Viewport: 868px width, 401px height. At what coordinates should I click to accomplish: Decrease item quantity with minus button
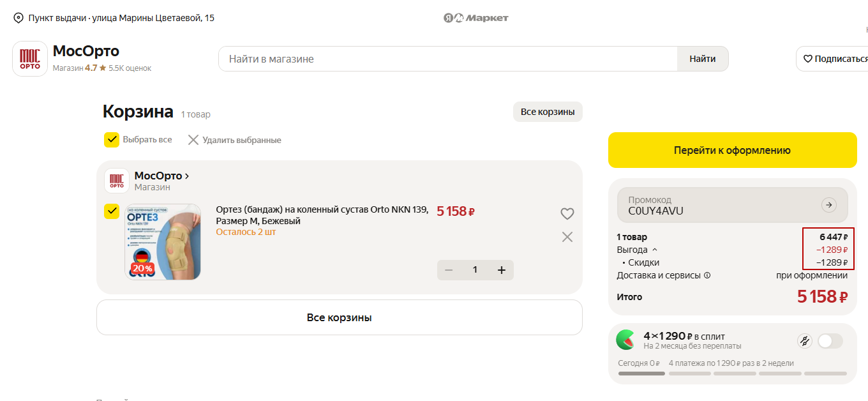449,270
